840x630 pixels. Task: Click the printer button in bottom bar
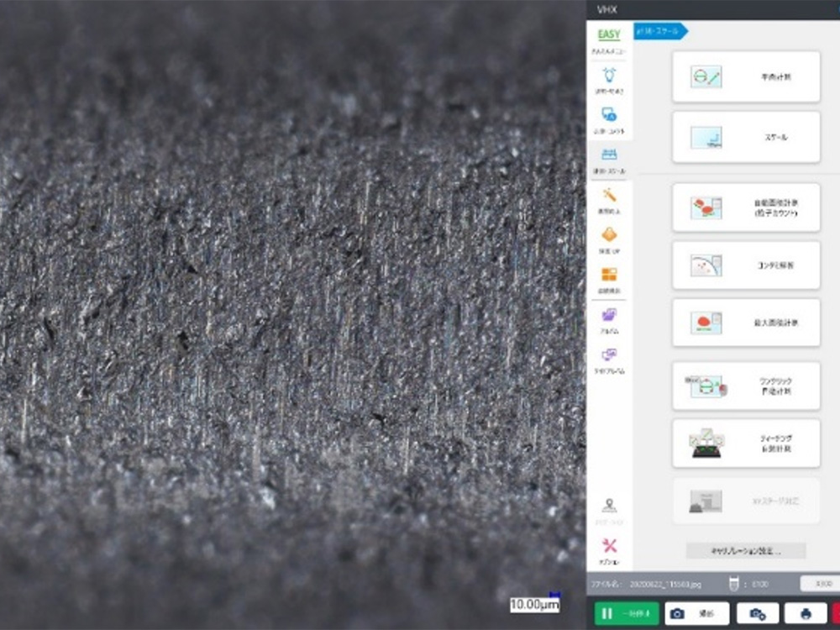coord(806,614)
